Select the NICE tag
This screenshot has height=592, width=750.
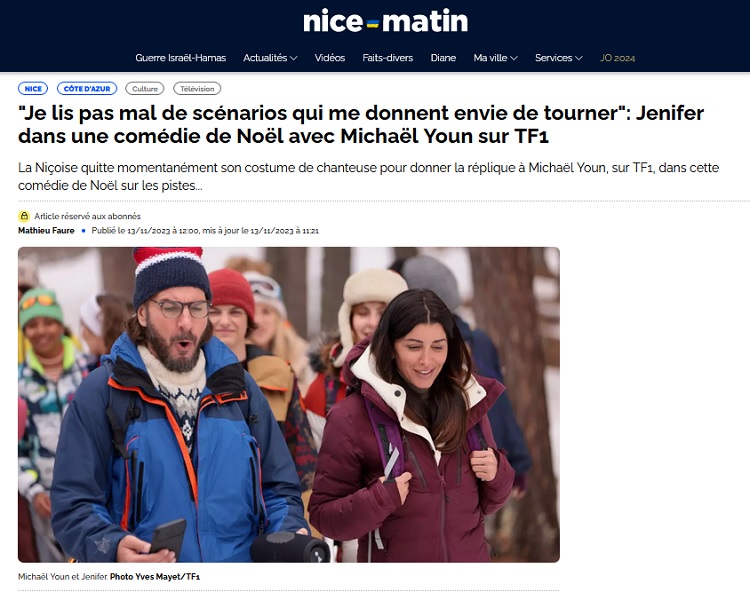[x=33, y=88]
